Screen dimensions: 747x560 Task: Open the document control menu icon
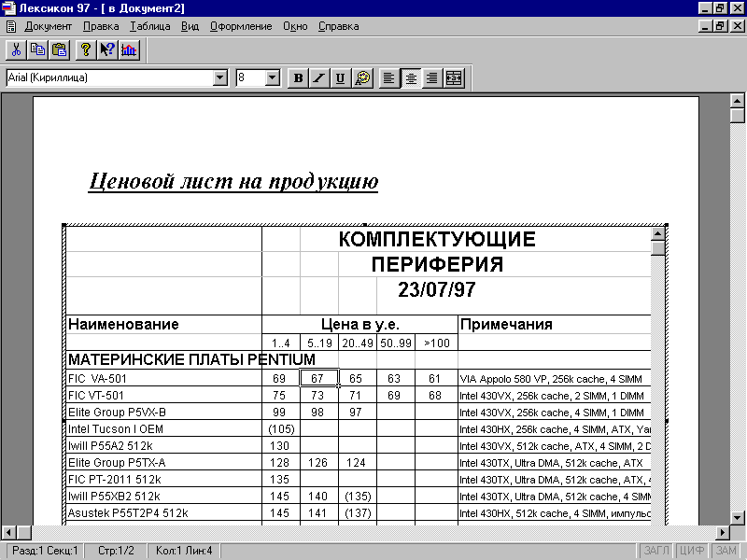(11, 27)
